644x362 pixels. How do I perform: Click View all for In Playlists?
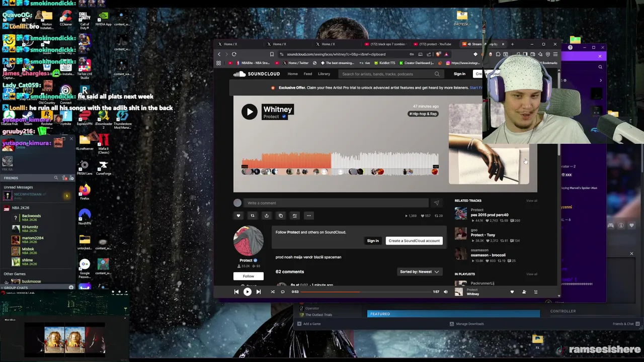click(x=531, y=274)
